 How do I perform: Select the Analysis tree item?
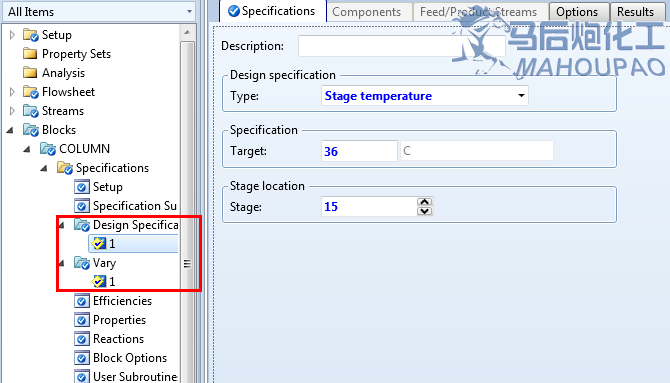(x=63, y=73)
